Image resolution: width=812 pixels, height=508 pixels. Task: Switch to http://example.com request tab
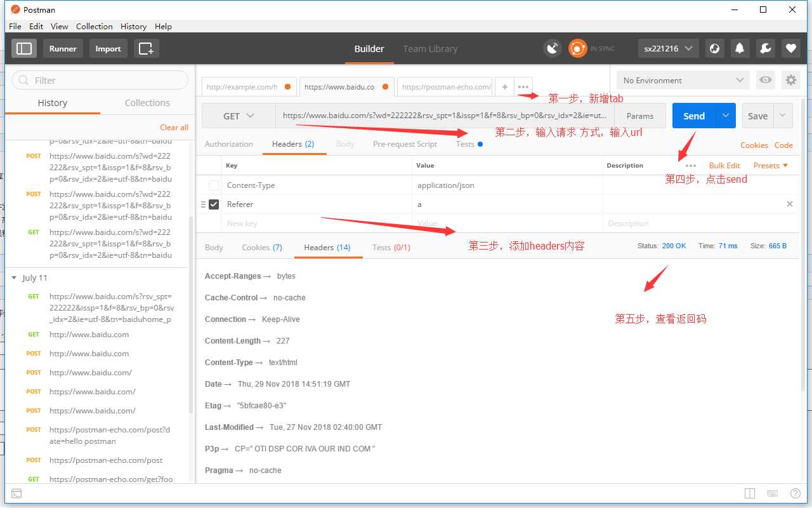(x=248, y=87)
